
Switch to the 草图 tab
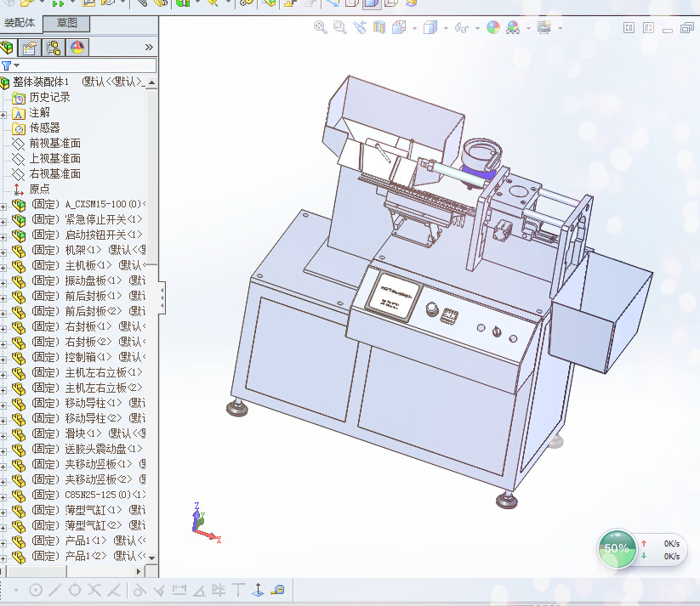click(x=66, y=23)
